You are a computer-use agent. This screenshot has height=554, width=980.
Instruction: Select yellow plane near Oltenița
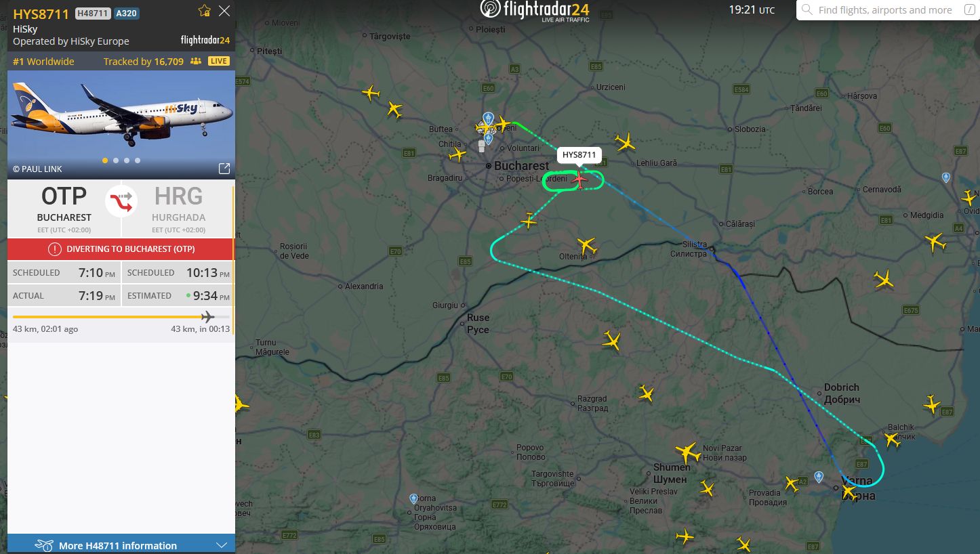tap(587, 245)
